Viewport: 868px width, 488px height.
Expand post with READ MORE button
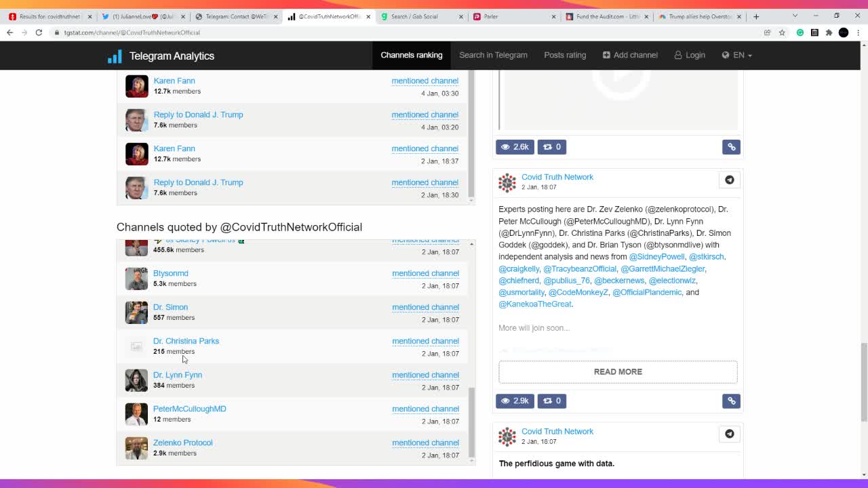tap(618, 372)
